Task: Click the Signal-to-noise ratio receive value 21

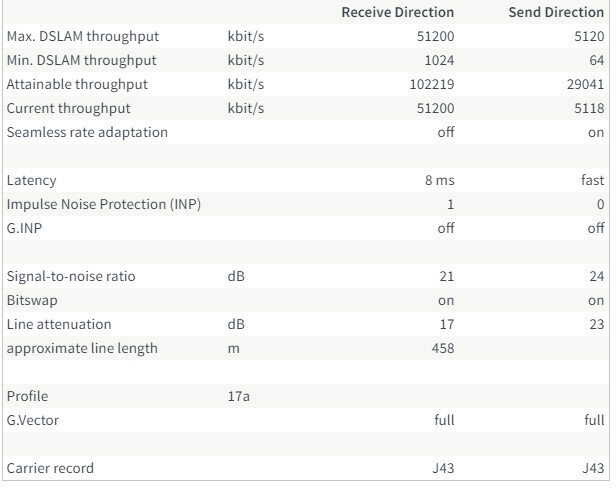Action: pyautogui.click(x=447, y=277)
